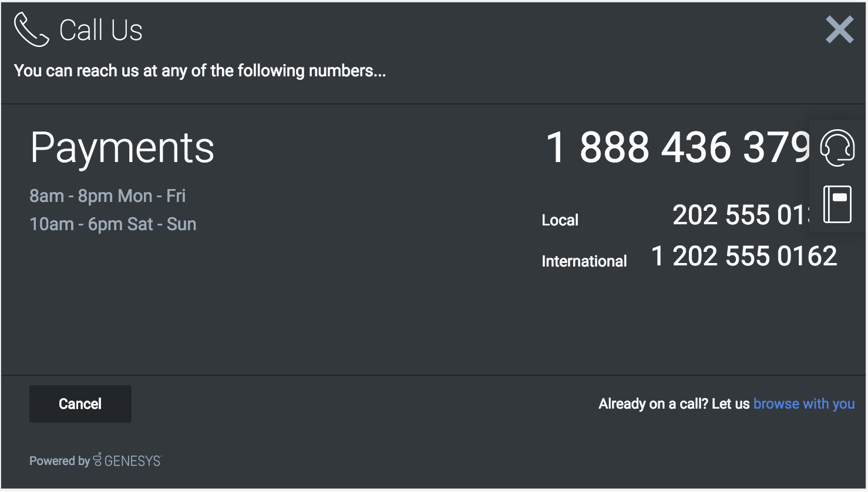Tap the International 1 202 555 0162 number
The height and width of the screenshot is (492, 868).
click(x=743, y=257)
